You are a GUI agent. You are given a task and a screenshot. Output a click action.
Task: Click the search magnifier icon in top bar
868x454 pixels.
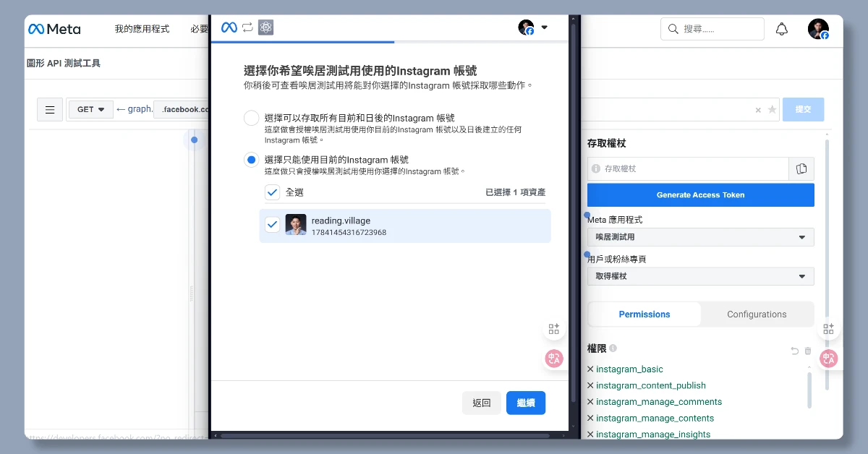coord(673,29)
